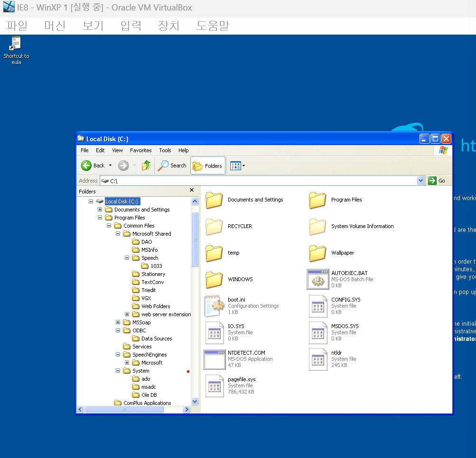Select Ole DB folder in tree

144,395
